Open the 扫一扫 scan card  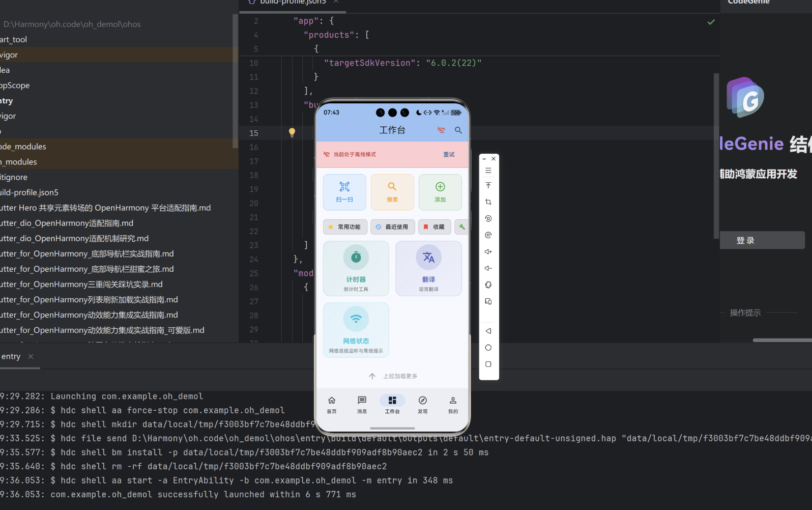coord(344,192)
